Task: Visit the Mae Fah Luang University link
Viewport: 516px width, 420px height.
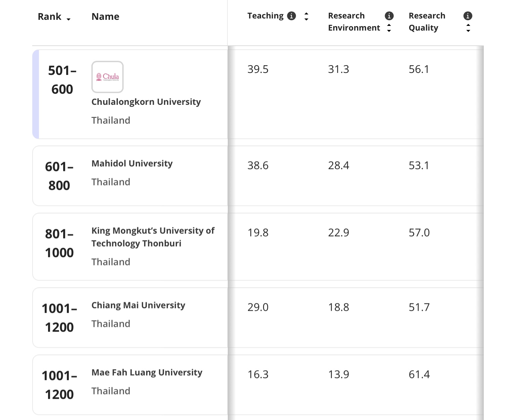Action: point(147,373)
